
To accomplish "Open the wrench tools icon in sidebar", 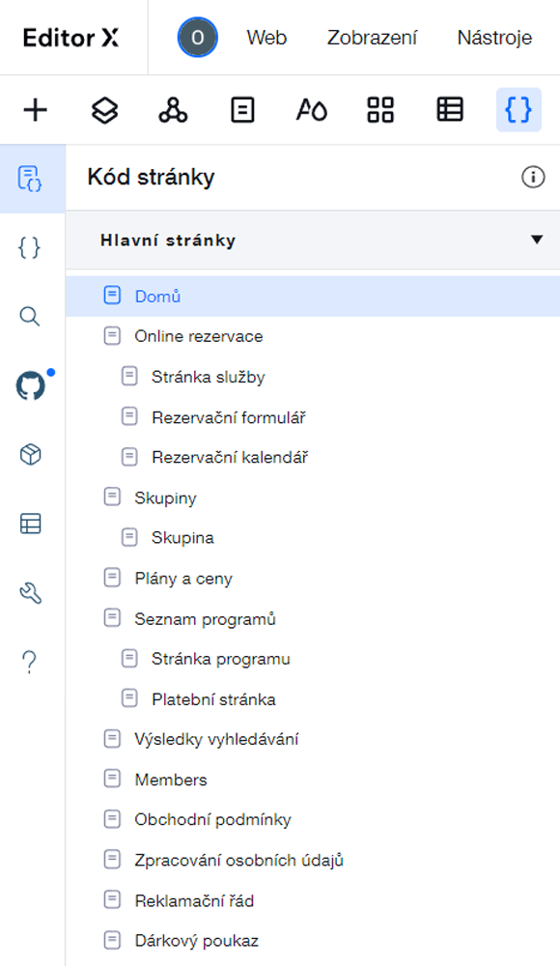I will coord(30,593).
